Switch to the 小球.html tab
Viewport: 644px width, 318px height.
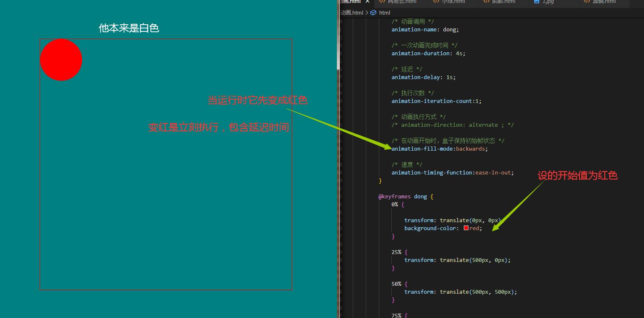453,2
